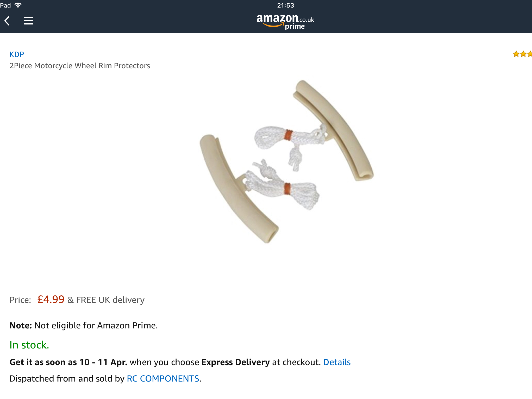Tap the FREE UK delivery text
The height and width of the screenshot is (399, 532).
click(110, 300)
